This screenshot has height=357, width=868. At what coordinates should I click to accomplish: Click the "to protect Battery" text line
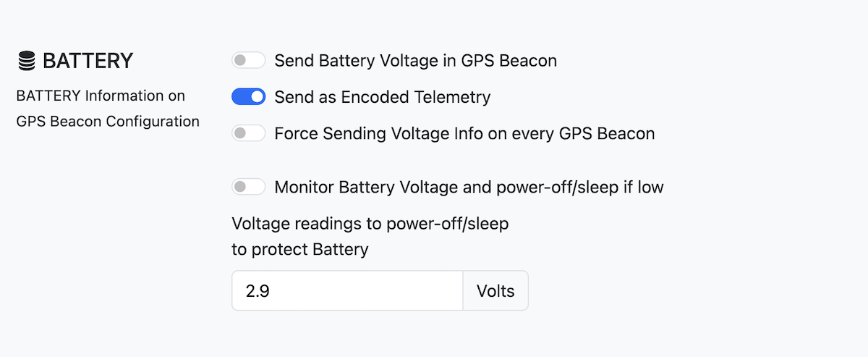pyautogui.click(x=300, y=250)
